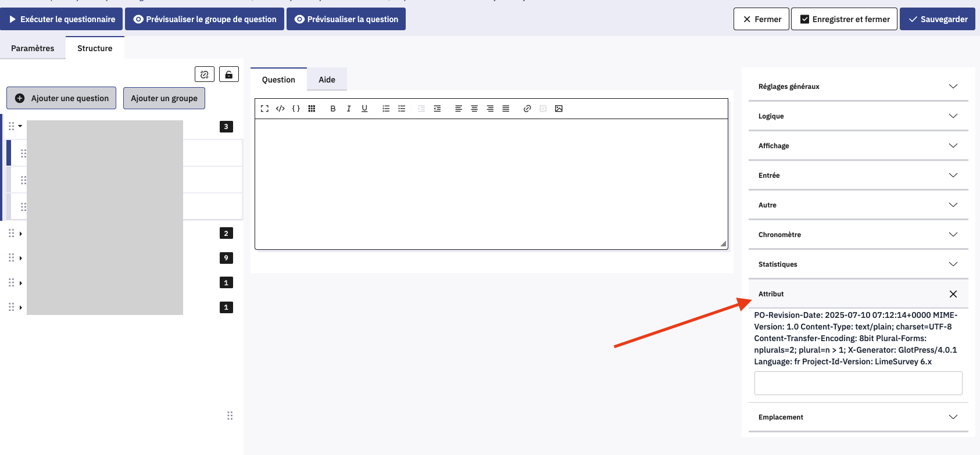The height and width of the screenshot is (455, 980).
Task: Expand the Autre settings section
Action: pyautogui.click(x=858, y=205)
